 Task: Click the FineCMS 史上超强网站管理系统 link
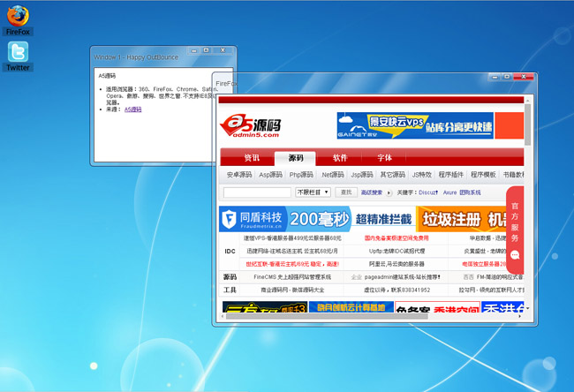(292, 277)
